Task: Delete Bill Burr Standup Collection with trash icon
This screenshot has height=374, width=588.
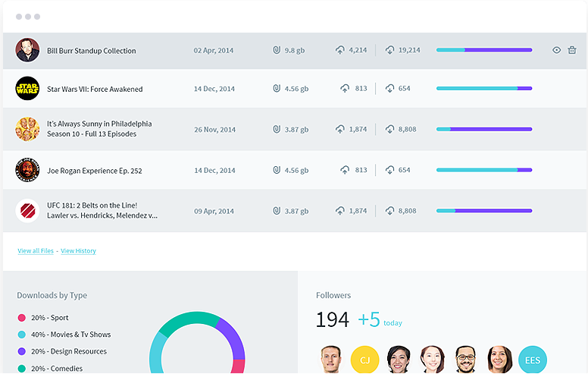Action: pyautogui.click(x=572, y=51)
